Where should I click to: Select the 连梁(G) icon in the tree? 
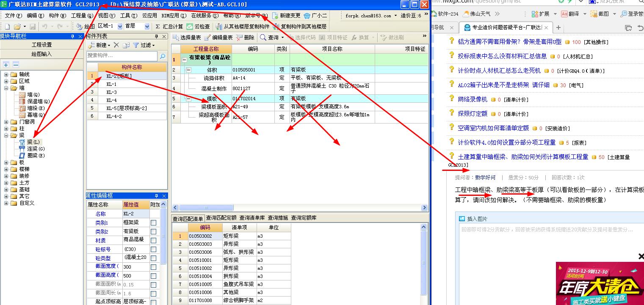(22, 149)
